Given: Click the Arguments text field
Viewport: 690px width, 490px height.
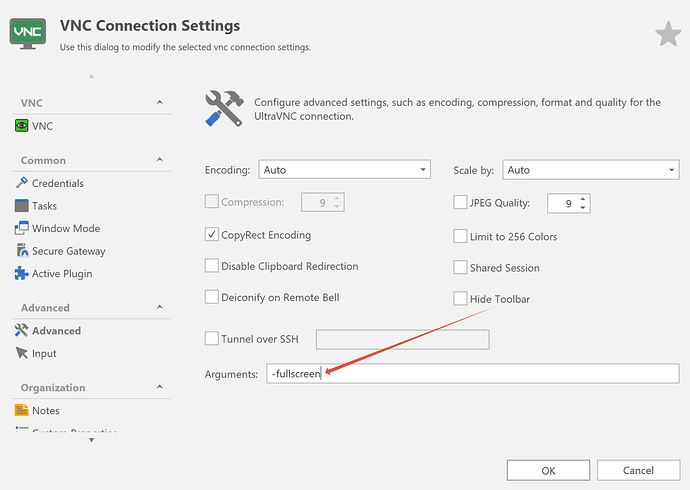Looking at the screenshot, I should click(472, 373).
